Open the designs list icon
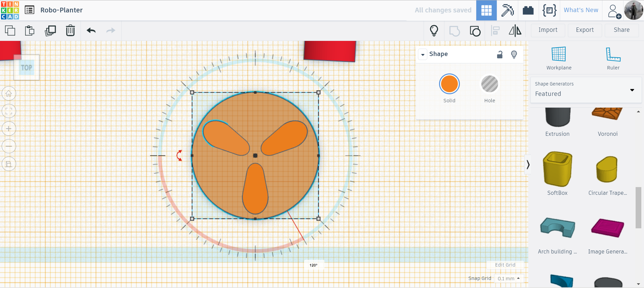The height and width of the screenshot is (288, 644). pyautogui.click(x=30, y=10)
